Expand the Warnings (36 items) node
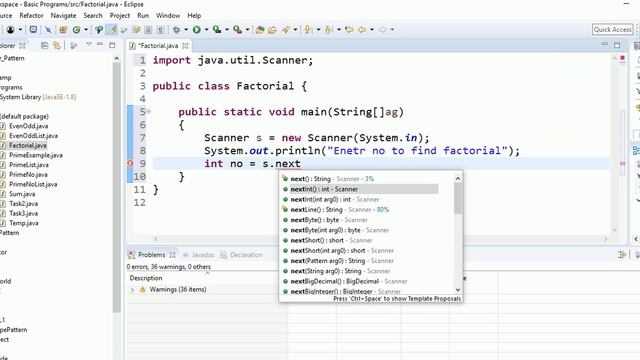Image resolution: width=640 pixels, height=360 pixels. point(132,290)
